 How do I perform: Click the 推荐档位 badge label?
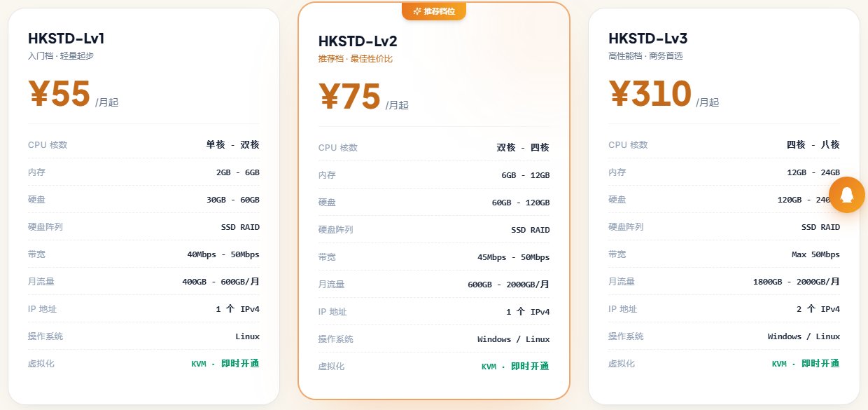(440, 11)
